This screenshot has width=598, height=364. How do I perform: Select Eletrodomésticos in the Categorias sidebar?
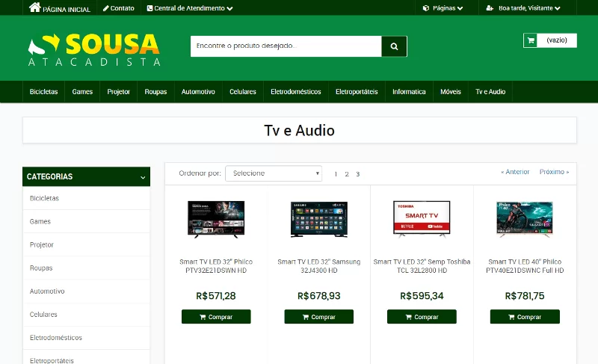pos(86,338)
